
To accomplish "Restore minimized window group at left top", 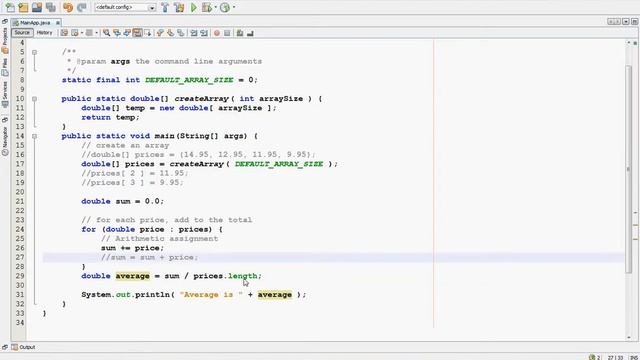I will pyautogui.click(x=4, y=22).
